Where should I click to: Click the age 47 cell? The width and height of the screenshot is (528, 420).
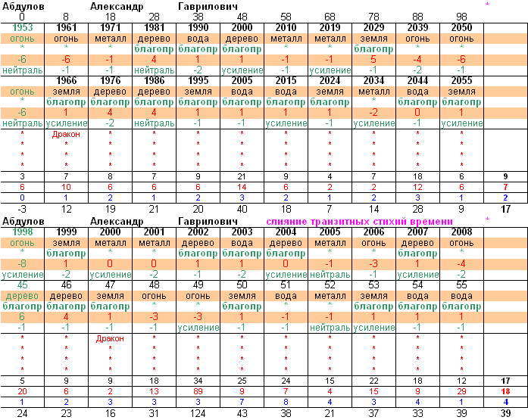pyautogui.click(x=110, y=285)
